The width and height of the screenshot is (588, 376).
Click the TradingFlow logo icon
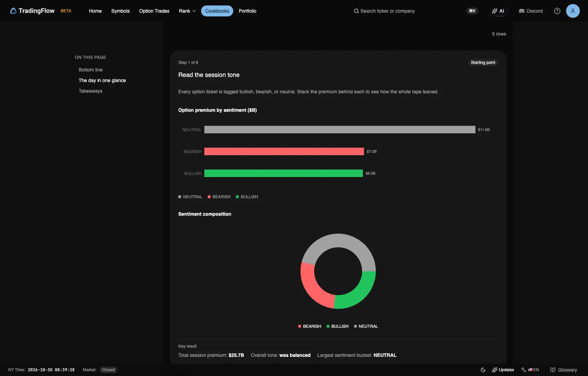[x=13, y=11]
